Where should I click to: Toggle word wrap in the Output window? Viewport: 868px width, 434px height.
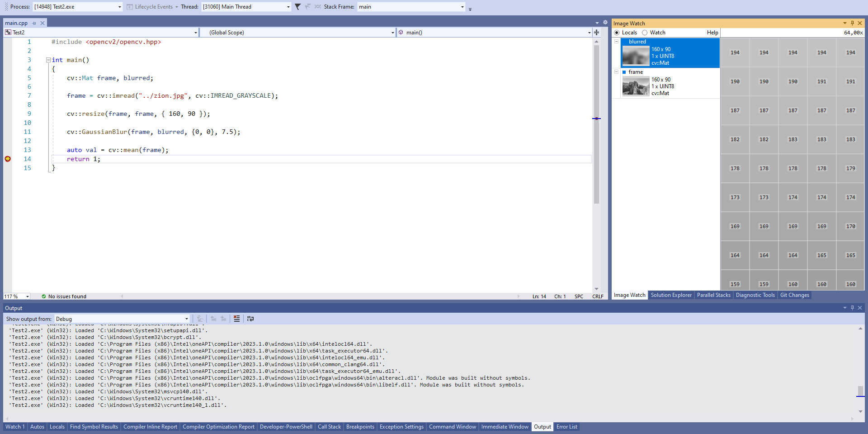point(250,319)
